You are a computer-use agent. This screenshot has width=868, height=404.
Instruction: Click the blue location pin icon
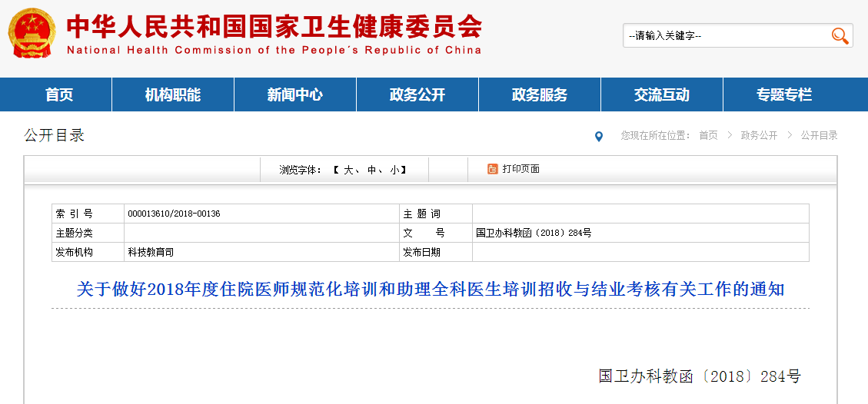[598, 137]
